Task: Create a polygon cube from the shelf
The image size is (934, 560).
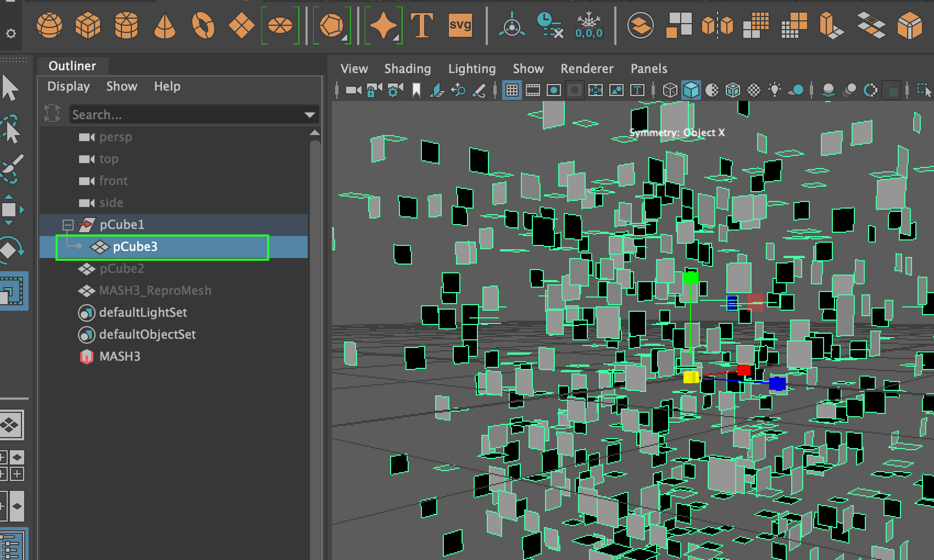Action: click(88, 25)
